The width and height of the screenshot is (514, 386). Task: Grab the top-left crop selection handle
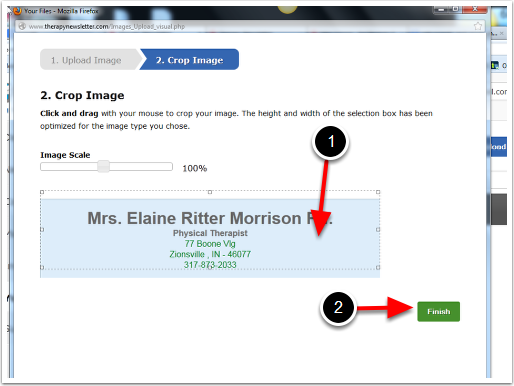(x=42, y=192)
